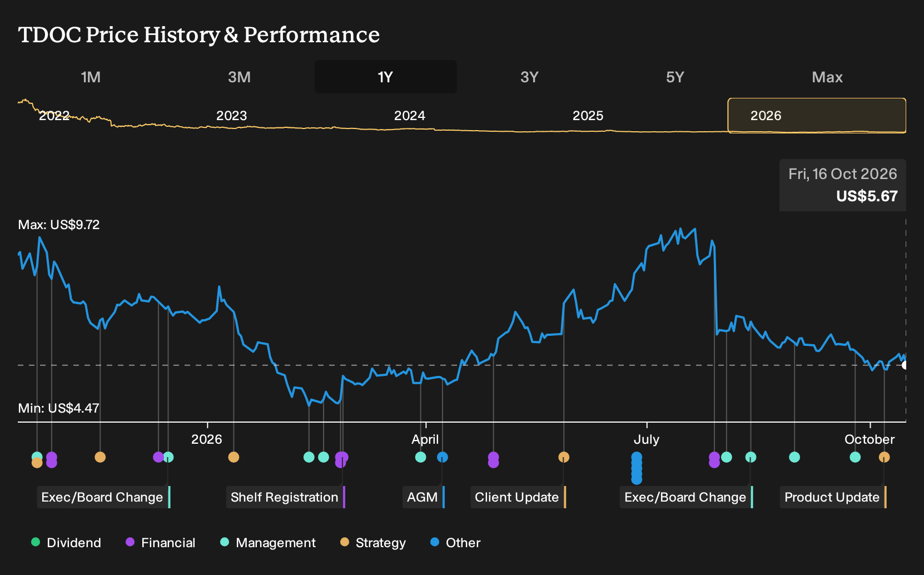
Task: Click the "TDOC Price History & Performance" heading
Action: point(199,34)
